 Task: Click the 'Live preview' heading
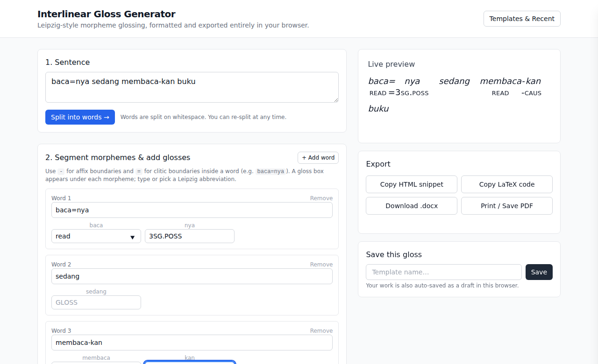pos(392,64)
